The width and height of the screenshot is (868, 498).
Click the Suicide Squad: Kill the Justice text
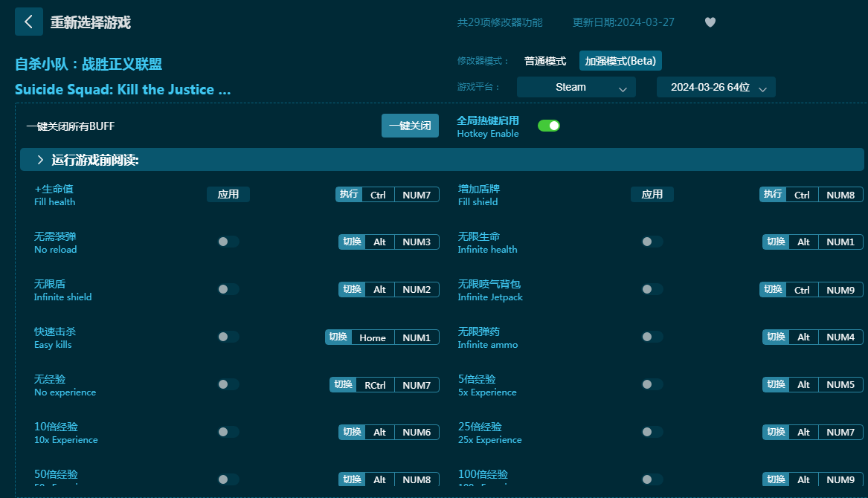click(x=123, y=90)
